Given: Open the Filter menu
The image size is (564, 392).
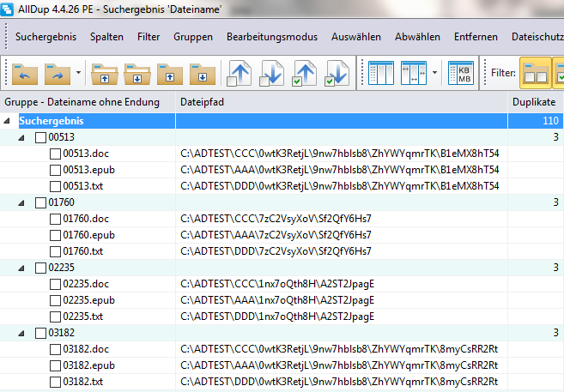Looking at the screenshot, I should [x=148, y=37].
